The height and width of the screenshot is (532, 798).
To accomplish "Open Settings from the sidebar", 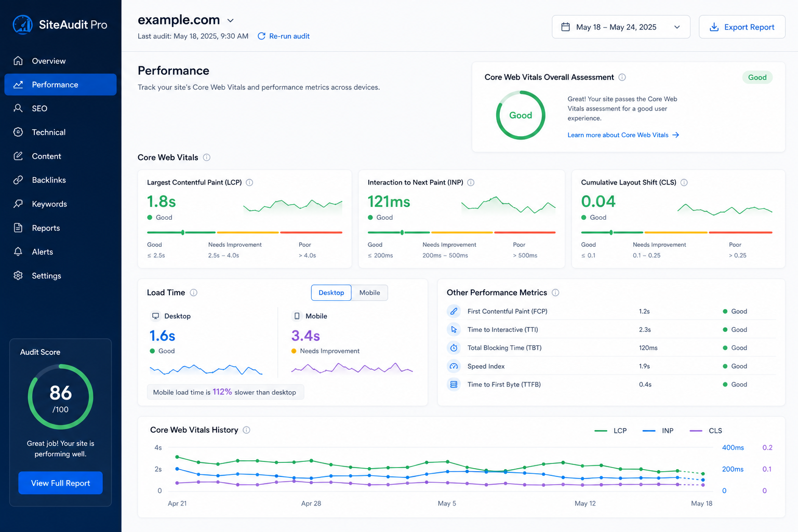I will pyautogui.click(x=60, y=276).
